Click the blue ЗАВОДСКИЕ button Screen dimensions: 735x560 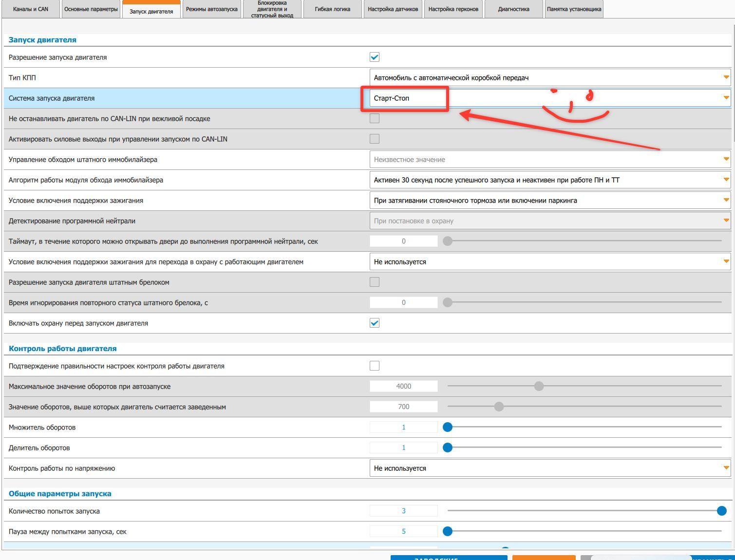point(449,558)
